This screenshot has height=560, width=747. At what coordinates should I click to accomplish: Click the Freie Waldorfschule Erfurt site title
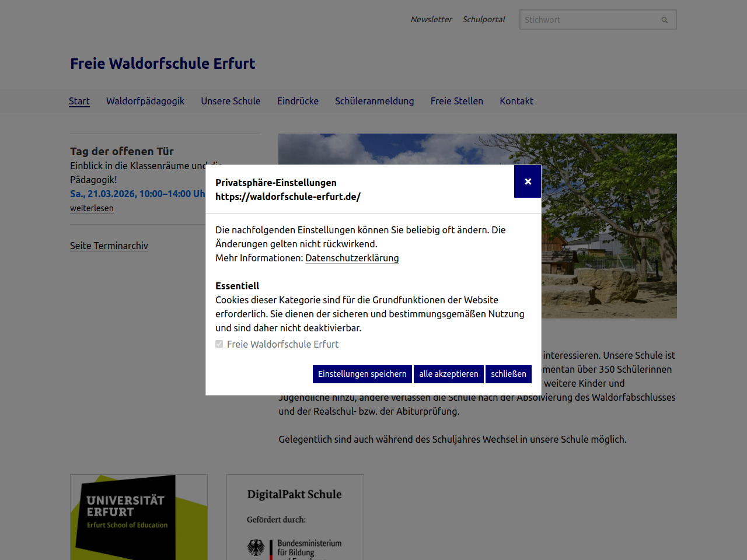point(163,64)
